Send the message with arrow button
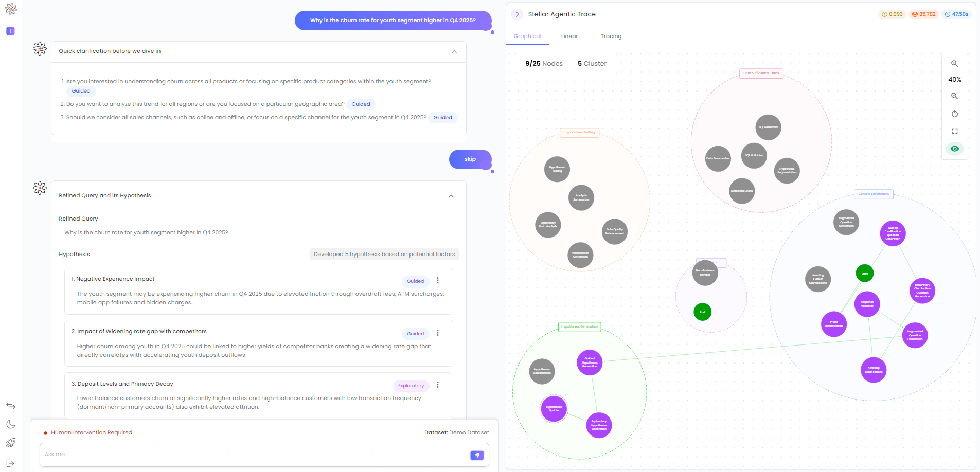Viewport: 980px width, 472px height. pyautogui.click(x=477, y=455)
